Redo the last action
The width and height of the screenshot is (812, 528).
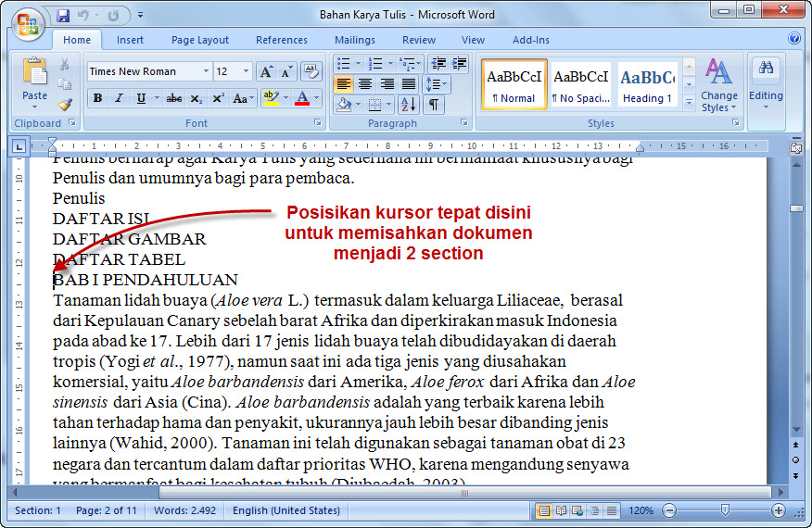tap(113, 16)
